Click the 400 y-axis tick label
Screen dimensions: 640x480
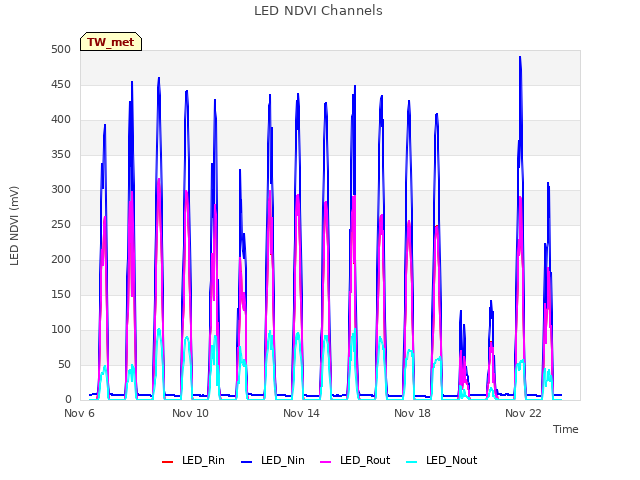point(61,120)
